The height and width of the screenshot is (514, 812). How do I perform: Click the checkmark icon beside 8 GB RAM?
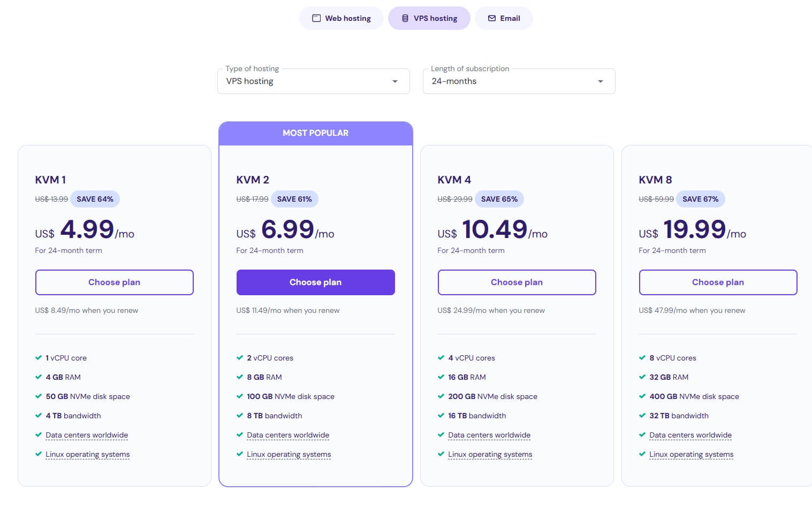(x=240, y=377)
